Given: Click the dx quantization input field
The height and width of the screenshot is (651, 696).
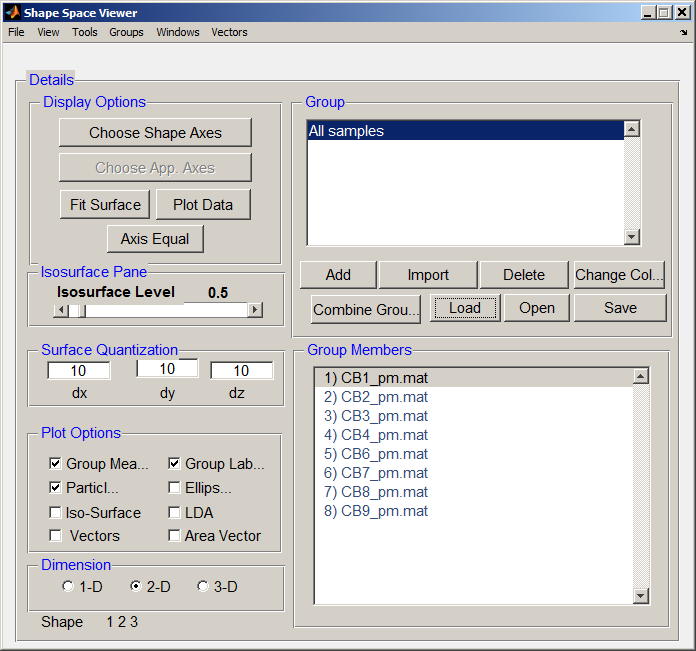Looking at the screenshot, I should [x=79, y=371].
